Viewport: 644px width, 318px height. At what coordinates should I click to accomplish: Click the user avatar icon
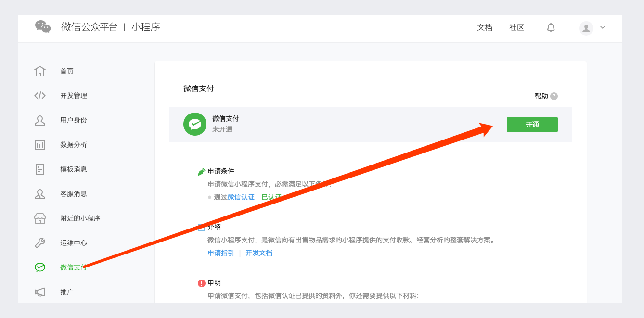pyautogui.click(x=586, y=28)
